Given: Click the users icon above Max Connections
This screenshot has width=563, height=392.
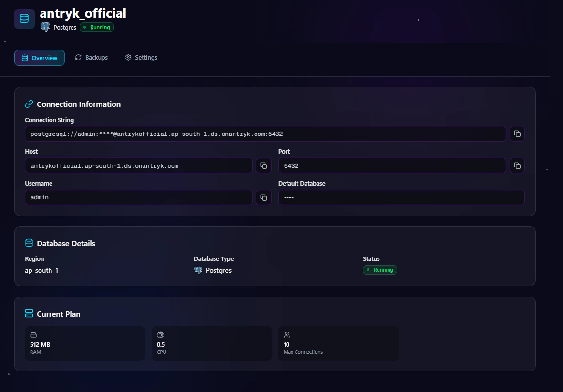Looking at the screenshot, I should [287, 335].
